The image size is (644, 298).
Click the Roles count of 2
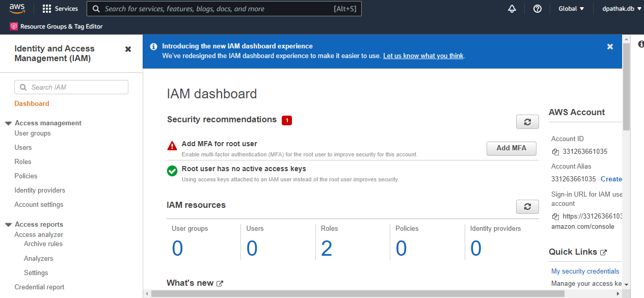pyautogui.click(x=327, y=249)
